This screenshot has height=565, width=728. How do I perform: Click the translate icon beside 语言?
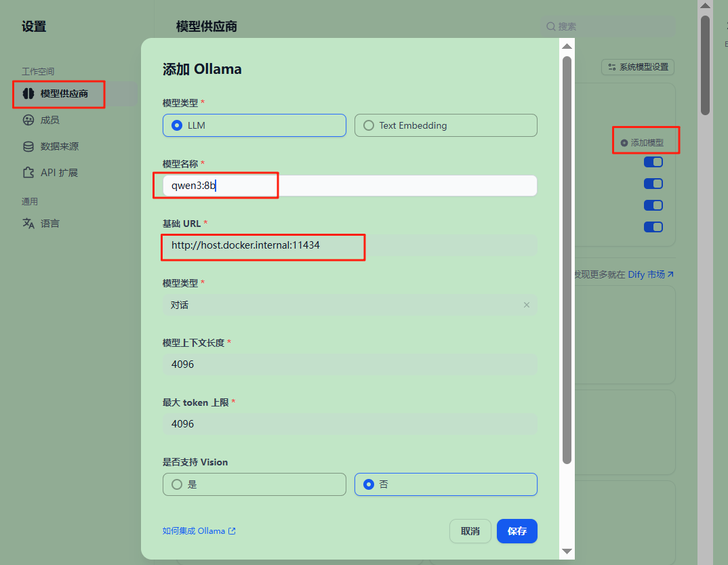(x=28, y=224)
